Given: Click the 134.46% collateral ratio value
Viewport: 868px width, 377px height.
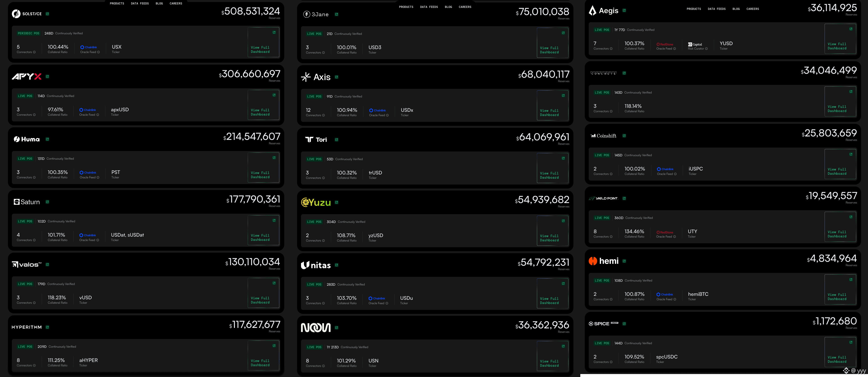Looking at the screenshot, I should pyautogui.click(x=634, y=231).
